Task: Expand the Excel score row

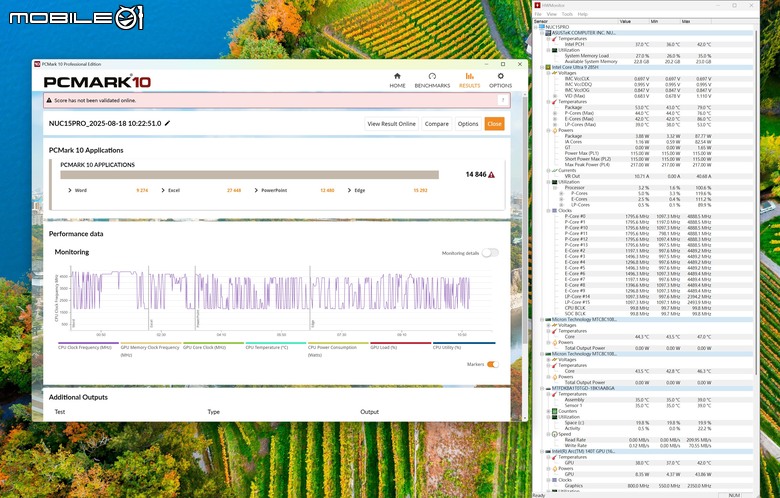Action: 163,190
